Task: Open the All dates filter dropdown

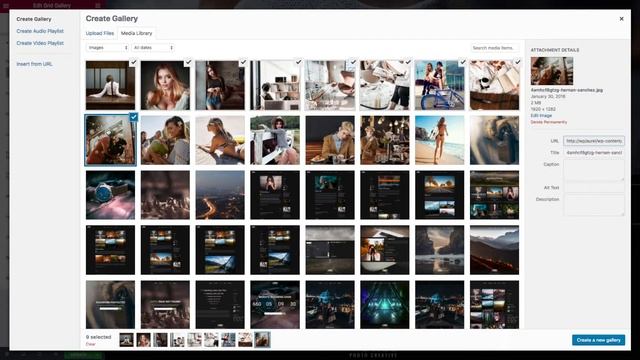Action: pyautogui.click(x=153, y=48)
